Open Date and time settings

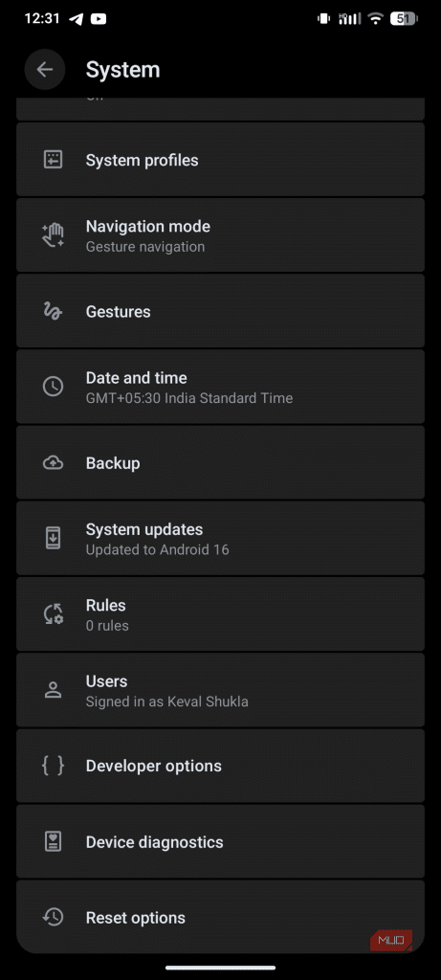(x=220, y=387)
